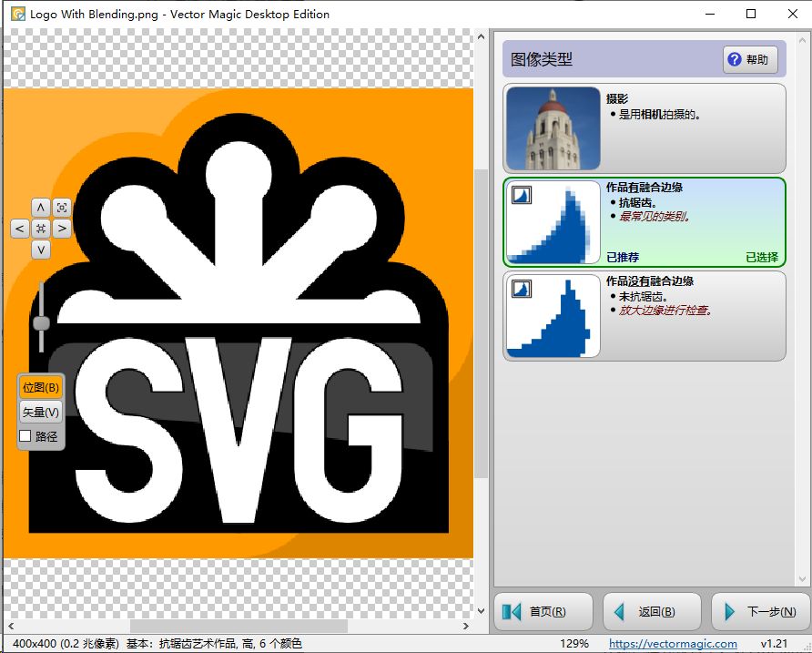Switch the preview to 位图(B)
This screenshot has width=812, height=653.
(x=41, y=388)
